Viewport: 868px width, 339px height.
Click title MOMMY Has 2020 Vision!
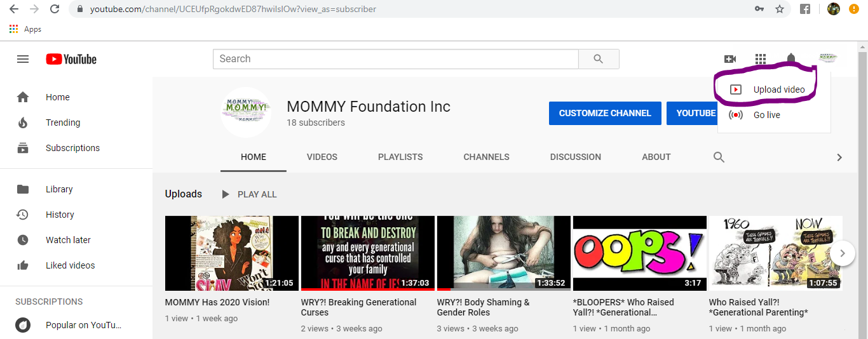click(x=217, y=302)
